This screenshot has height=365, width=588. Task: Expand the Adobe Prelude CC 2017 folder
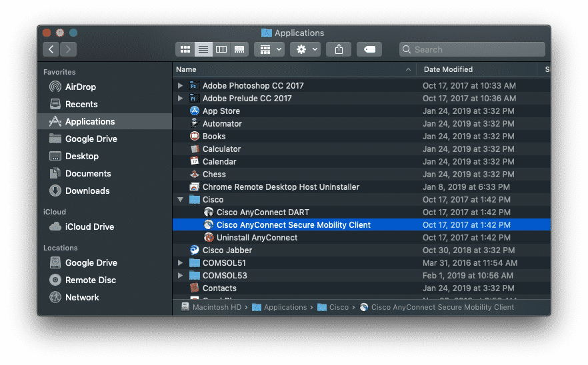(181, 99)
